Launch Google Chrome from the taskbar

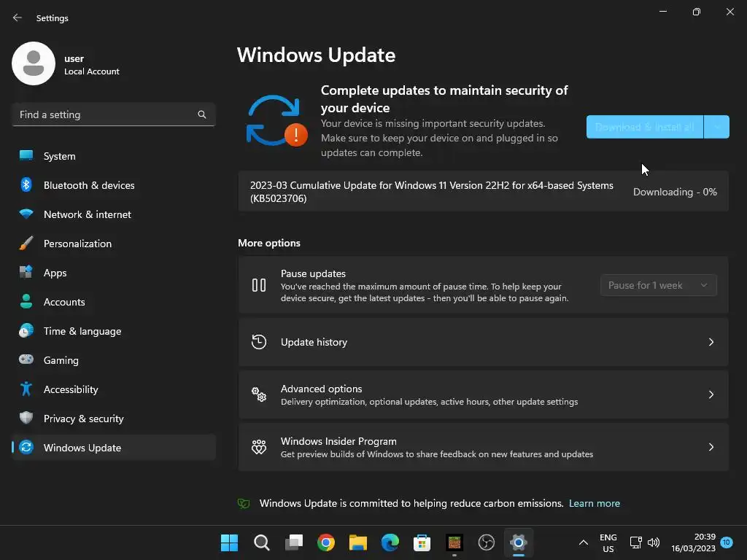click(326, 542)
